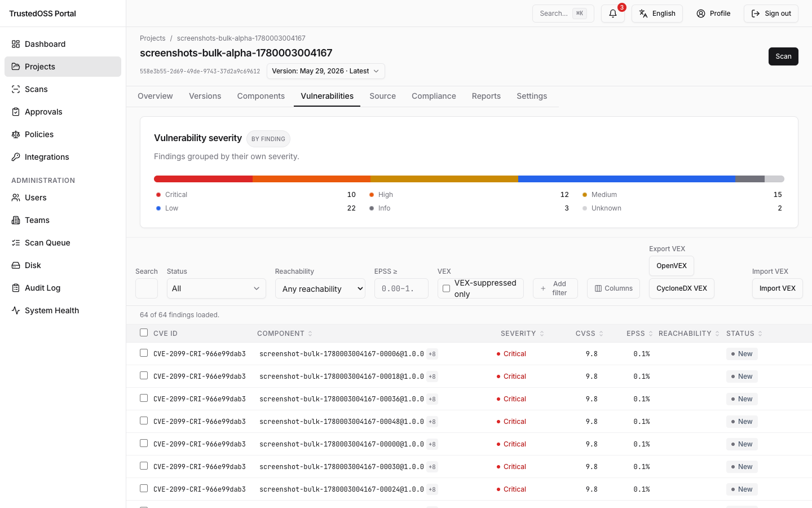Sort by CVSS column arrows
Viewport: 812px width, 508px height.
tap(601, 334)
